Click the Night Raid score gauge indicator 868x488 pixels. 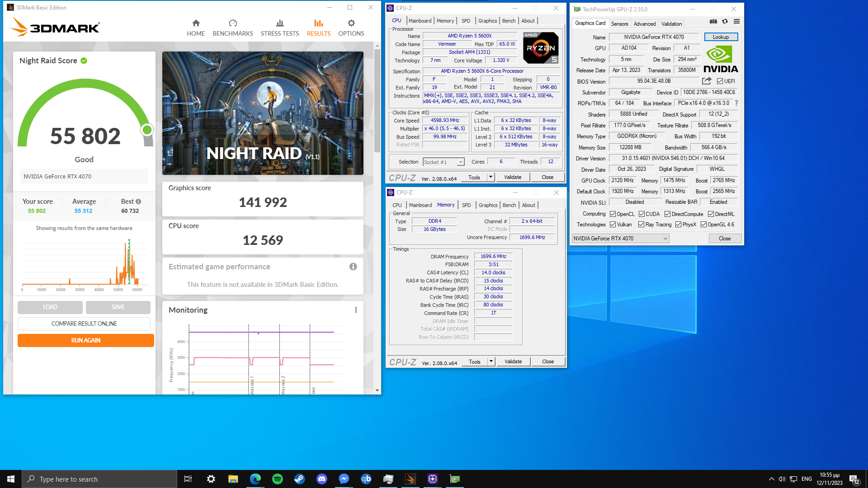pyautogui.click(x=147, y=130)
